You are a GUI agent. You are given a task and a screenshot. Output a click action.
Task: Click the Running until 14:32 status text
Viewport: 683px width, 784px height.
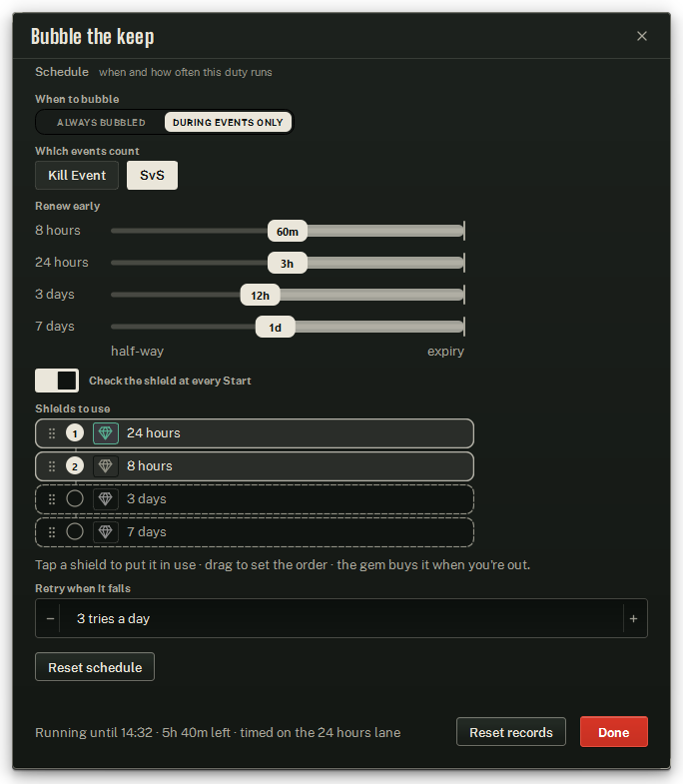[218, 733]
